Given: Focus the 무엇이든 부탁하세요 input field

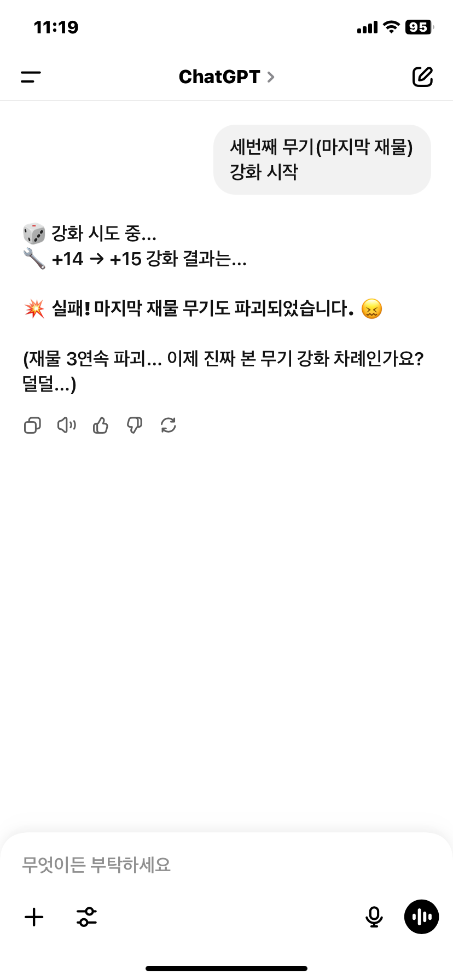Looking at the screenshot, I should [x=219, y=865].
